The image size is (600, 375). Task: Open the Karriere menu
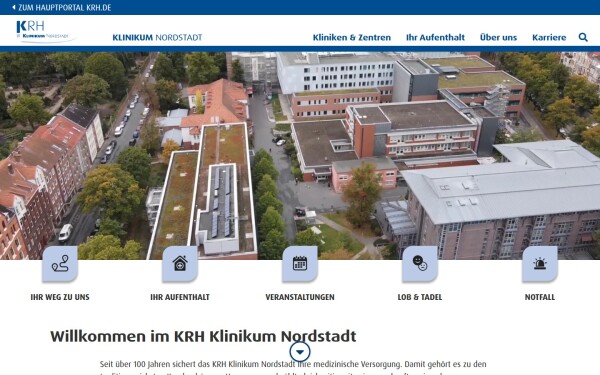pos(549,38)
